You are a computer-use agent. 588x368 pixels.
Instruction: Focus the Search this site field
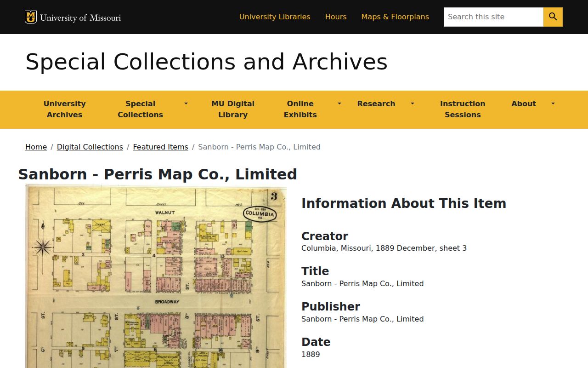[493, 17]
